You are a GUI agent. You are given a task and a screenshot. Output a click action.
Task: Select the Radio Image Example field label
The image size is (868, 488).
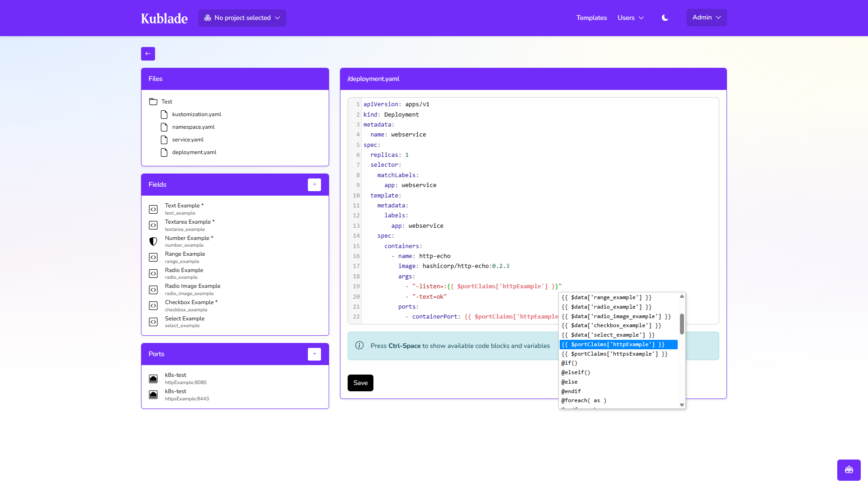pyautogui.click(x=193, y=286)
